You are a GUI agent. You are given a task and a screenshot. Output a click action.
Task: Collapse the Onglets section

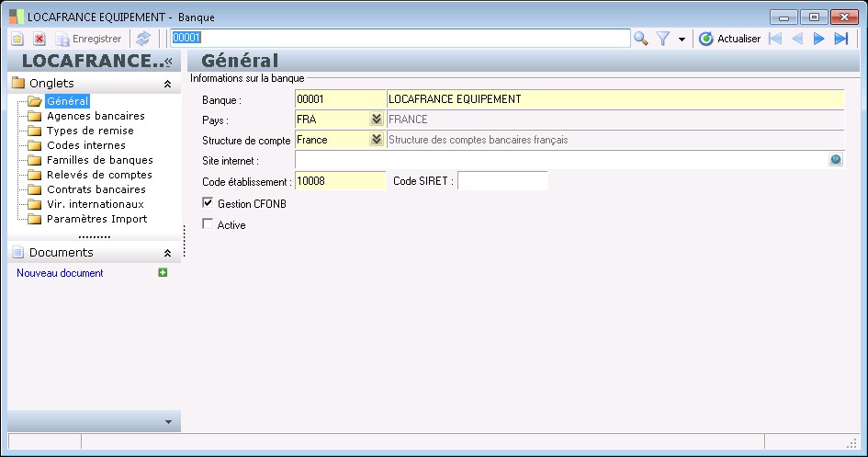(x=167, y=85)
